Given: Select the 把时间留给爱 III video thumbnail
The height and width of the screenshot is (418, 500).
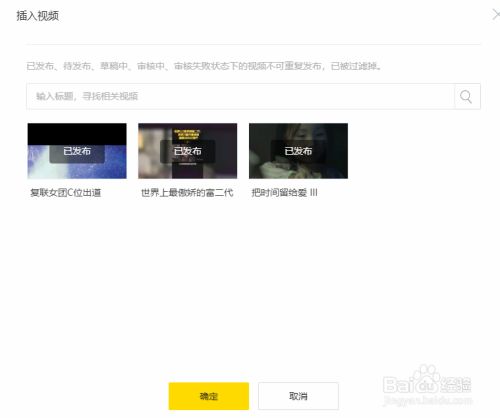Looking at the screenshot, I should tap(298, 151).
